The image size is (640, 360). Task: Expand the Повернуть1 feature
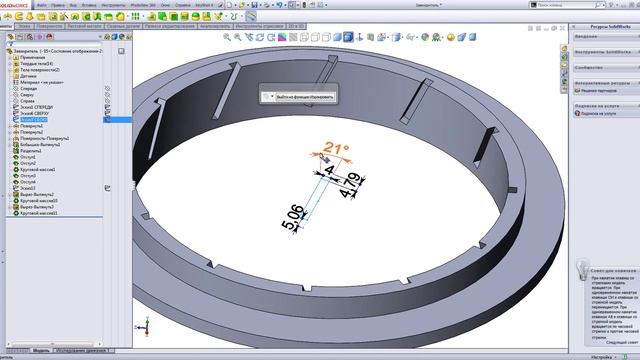point(10,126)
